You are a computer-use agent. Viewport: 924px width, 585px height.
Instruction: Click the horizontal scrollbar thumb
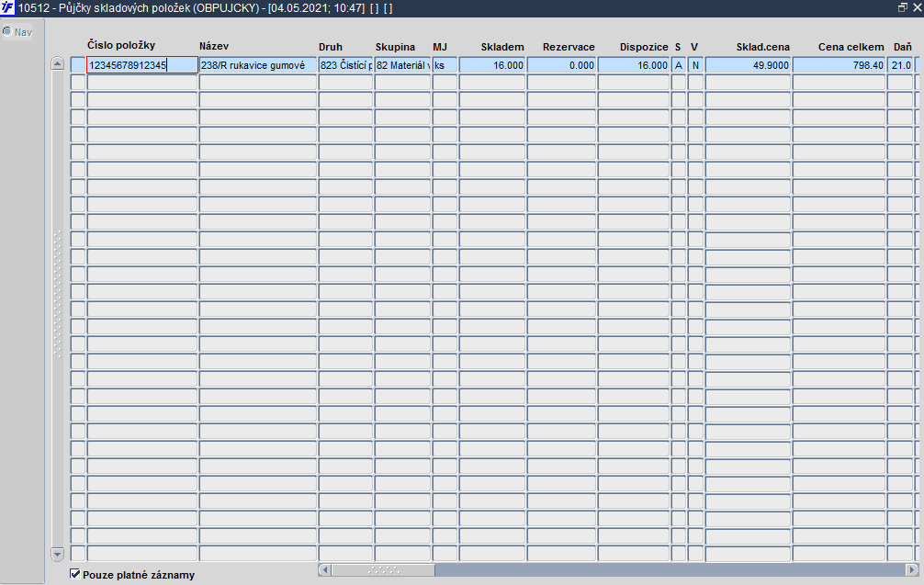(383, 569)
